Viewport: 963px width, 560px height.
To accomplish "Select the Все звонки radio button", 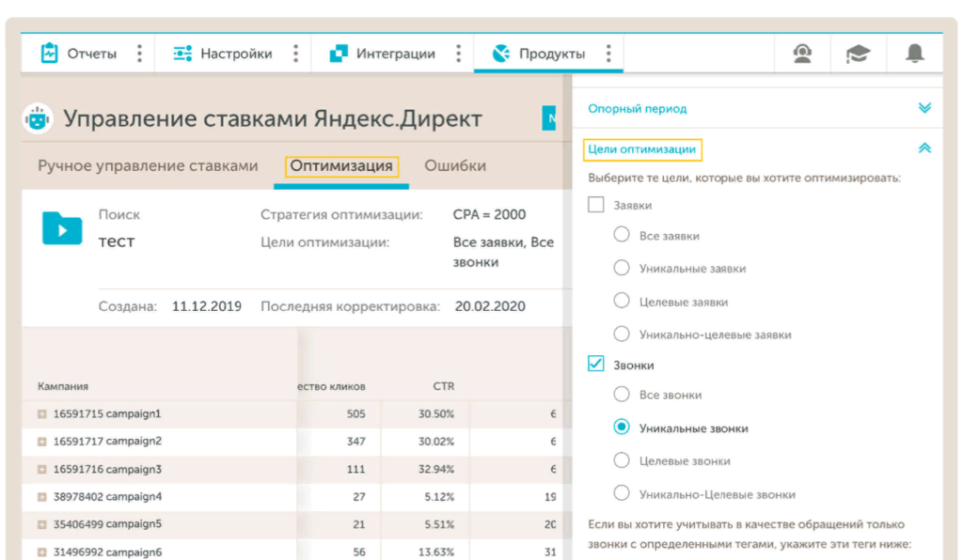I will coord(621,395).
